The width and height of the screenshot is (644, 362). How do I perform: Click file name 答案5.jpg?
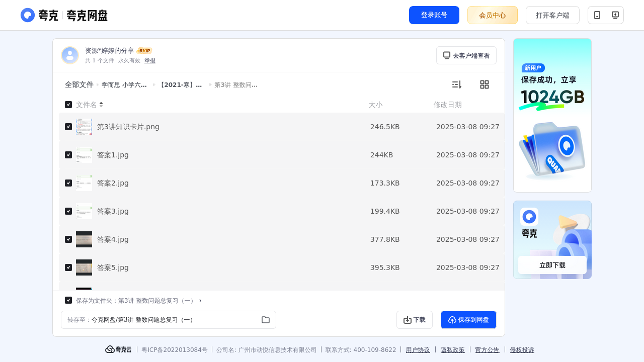click(113, 267)
